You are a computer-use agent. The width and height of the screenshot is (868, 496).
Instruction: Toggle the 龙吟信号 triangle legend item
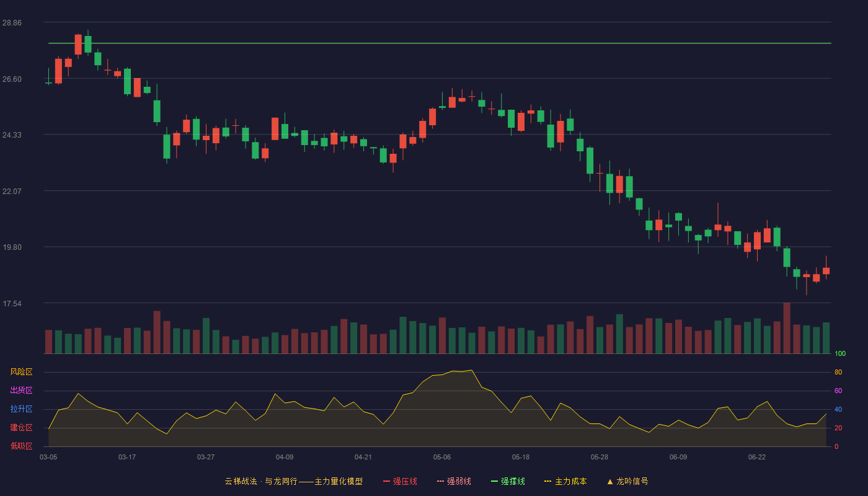pyautogui.click(x=627, y=481)
